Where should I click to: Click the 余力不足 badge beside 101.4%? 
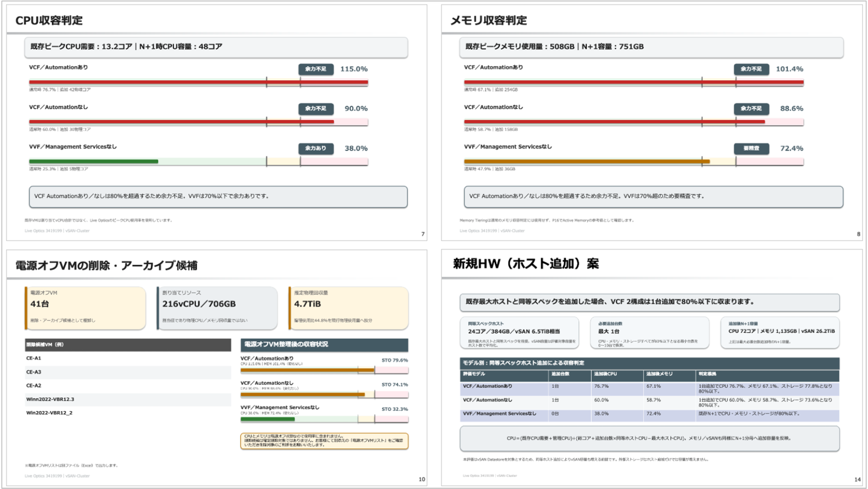click(751, 69)
